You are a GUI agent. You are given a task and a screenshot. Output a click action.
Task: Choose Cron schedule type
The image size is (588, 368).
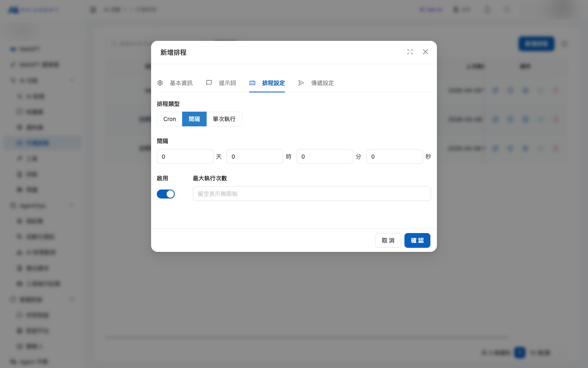[x=169, y=119]
